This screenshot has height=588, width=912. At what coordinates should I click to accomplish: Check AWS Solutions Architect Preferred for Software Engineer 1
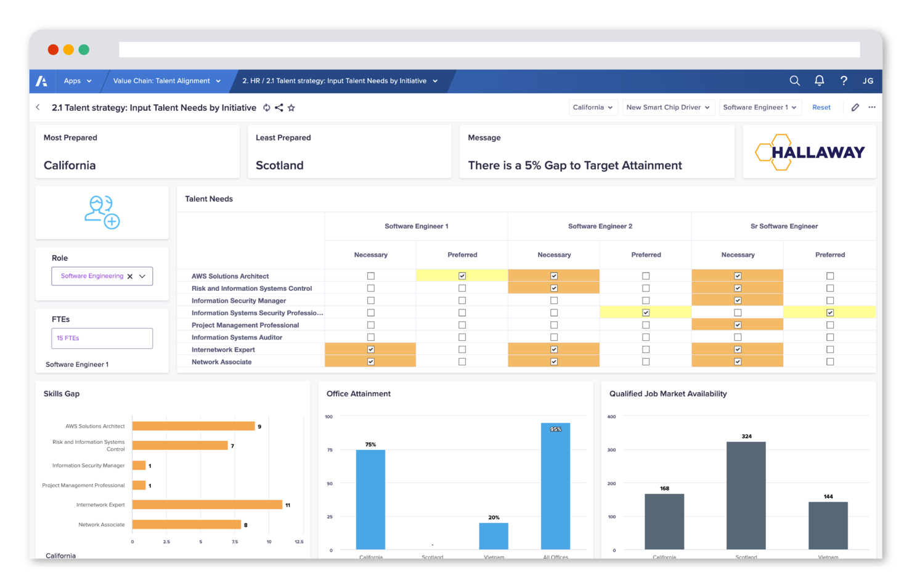[462, 276]
